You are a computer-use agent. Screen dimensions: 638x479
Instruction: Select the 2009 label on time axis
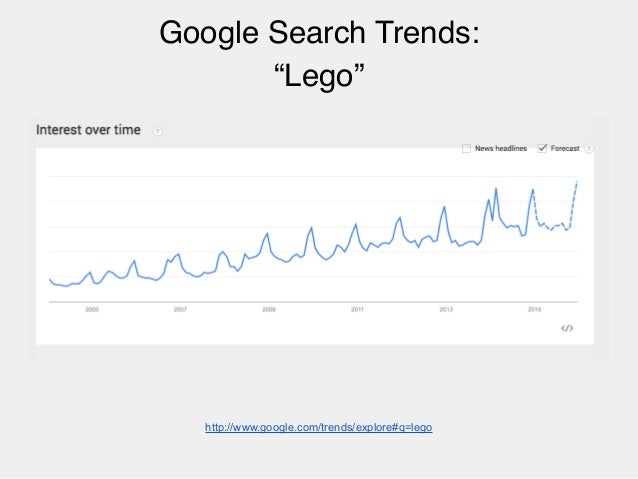pos(269,310)
